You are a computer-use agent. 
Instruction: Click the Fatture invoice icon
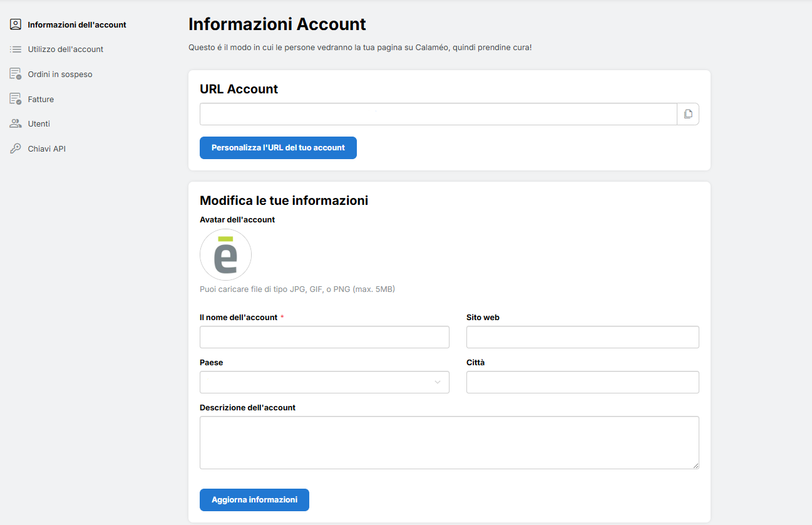pyautogui.click(x=16, y=99)
